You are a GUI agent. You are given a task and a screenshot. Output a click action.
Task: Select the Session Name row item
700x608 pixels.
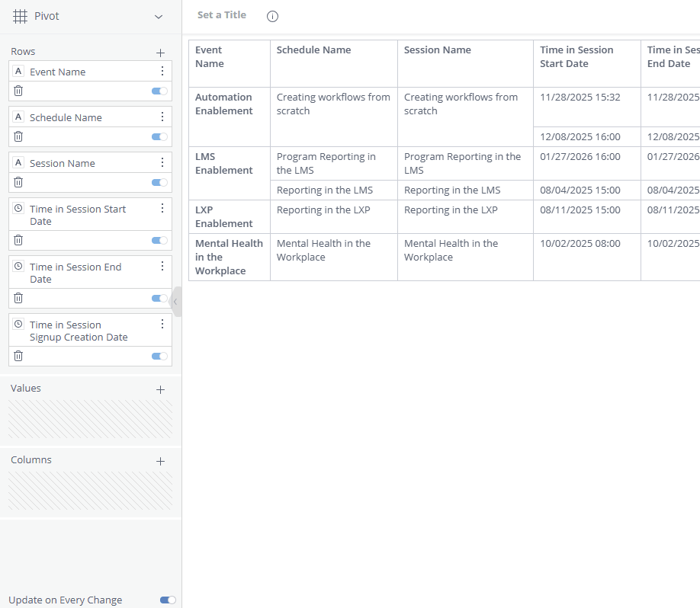63,163
